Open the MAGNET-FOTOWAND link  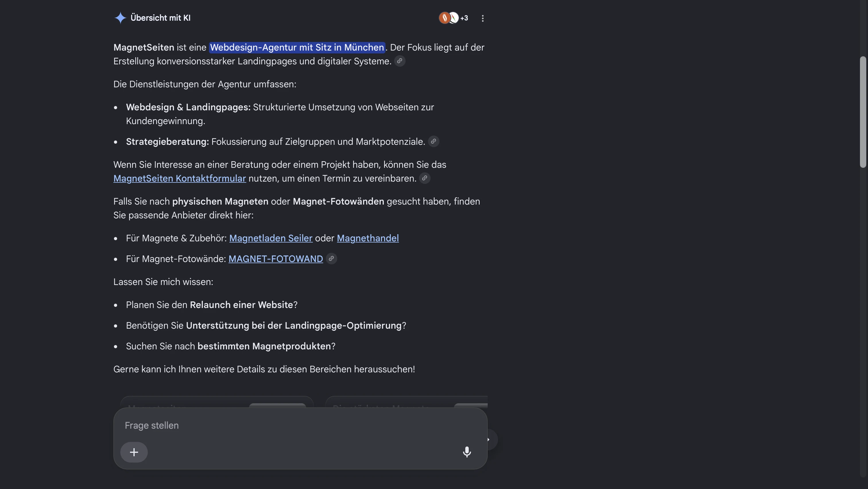(x=276, y=259)
